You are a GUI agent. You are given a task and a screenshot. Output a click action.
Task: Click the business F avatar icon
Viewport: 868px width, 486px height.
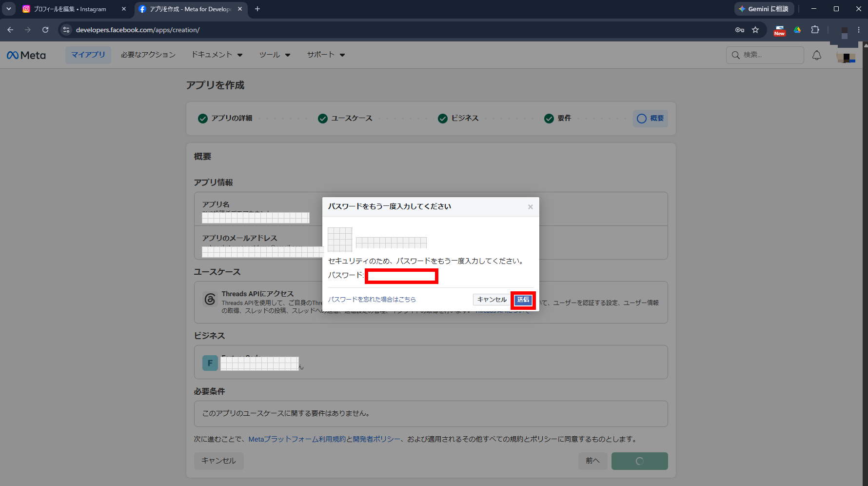(210, 363)
